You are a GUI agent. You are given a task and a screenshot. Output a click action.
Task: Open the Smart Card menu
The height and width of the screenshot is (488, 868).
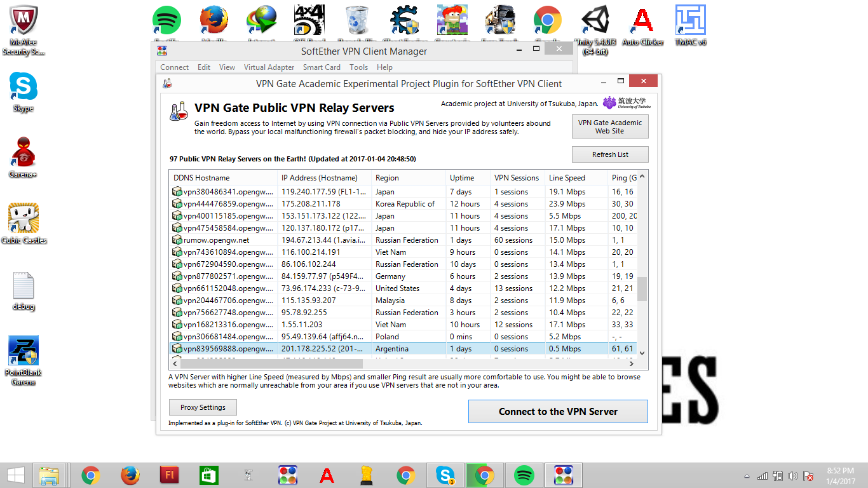[322, 67]
